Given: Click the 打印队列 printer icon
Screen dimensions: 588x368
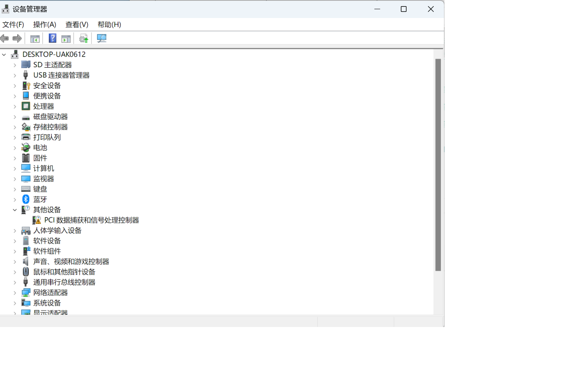Looking at the screenshot, I should [26, 137].
